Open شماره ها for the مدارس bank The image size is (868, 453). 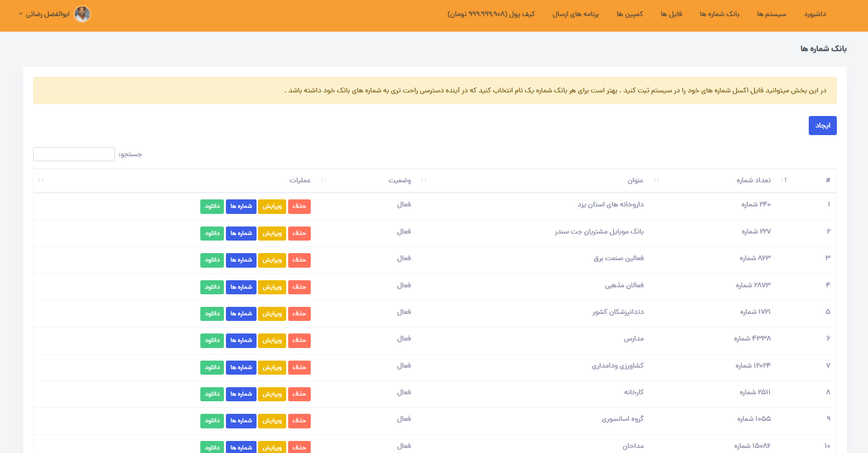point(241,341)
